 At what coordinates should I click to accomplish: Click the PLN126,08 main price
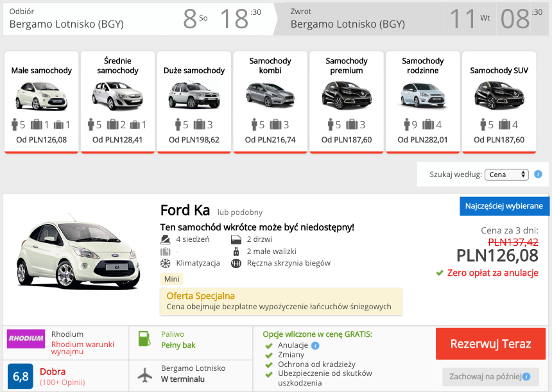[x=497, y=256]
